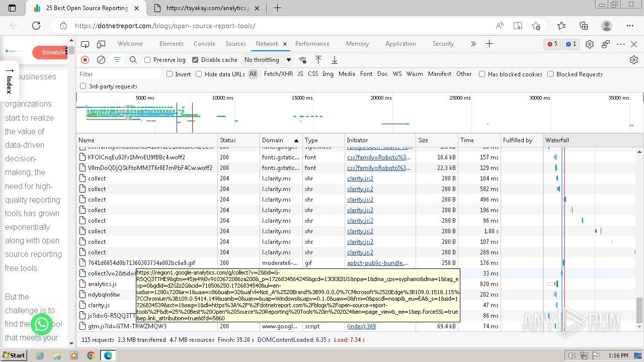The width and height of the screenshot is (644, 362).
Task: Click the DevTools feedback people icon
Action: pos(605,44)
